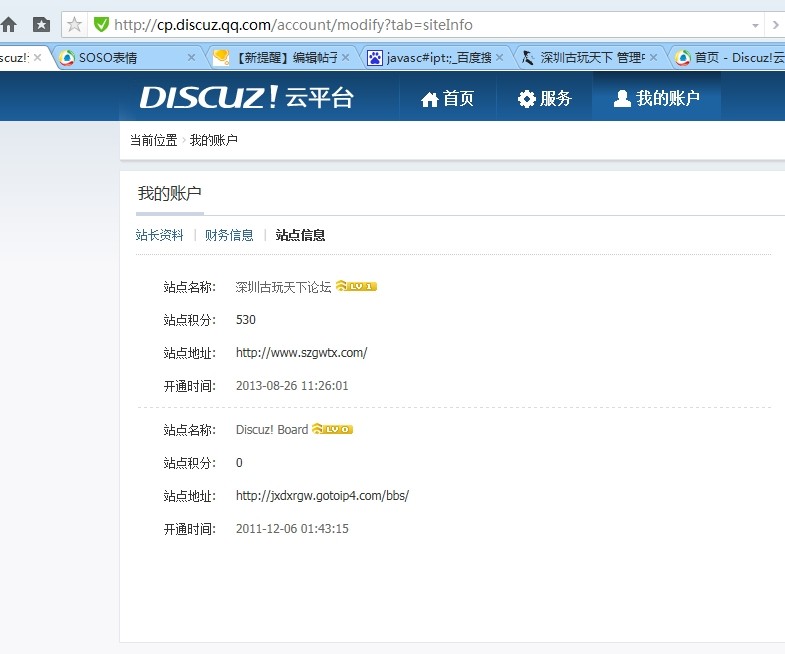This screenshot has width=785, height=654.
Task: Click 我的账户 in the breadcrumb
Action: pos(214,140)
